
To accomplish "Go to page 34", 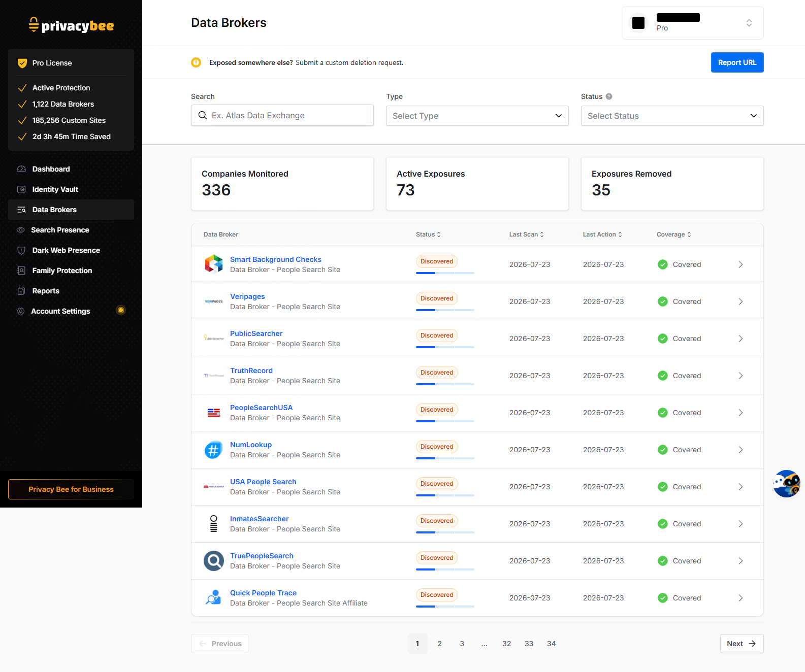I will 552,644.
